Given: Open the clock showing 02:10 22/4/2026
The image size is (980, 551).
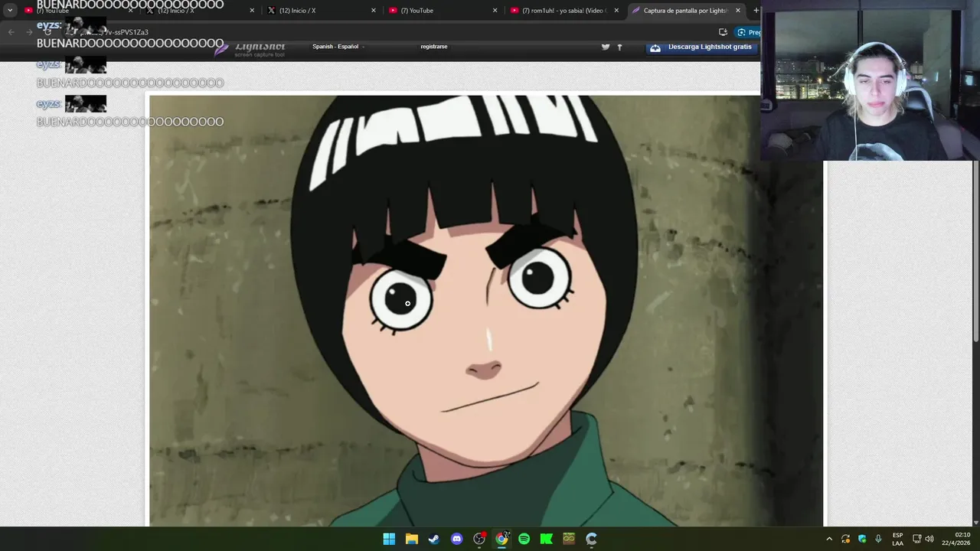Looking at the screenshot, I should pos(956,539).
